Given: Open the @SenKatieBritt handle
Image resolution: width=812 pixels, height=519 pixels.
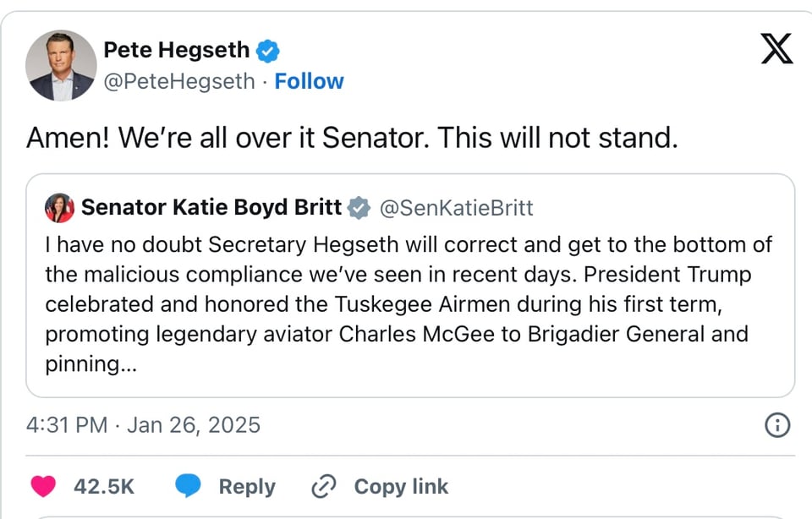Looking at the screenshot, I should click(x=455, y=208).
